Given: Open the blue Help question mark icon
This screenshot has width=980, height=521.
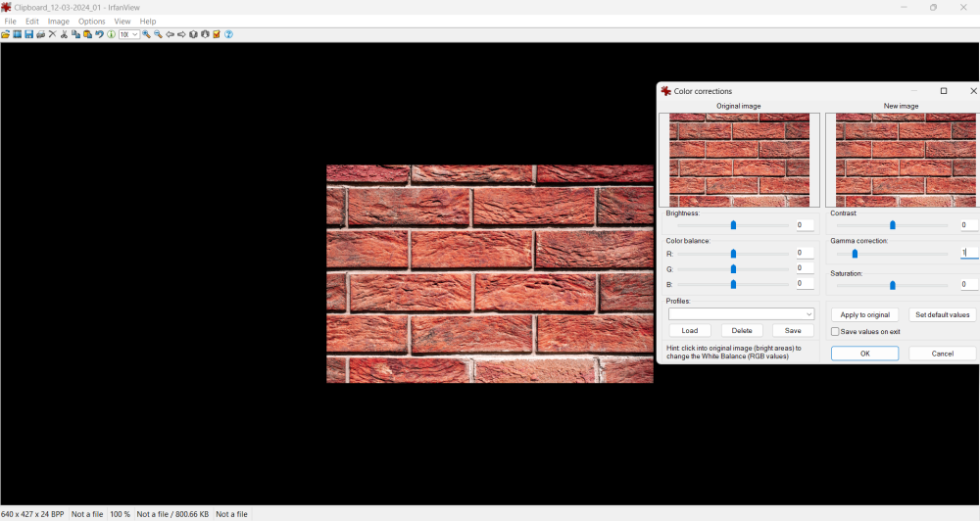Looking at the screenshot, I should 228,34.
